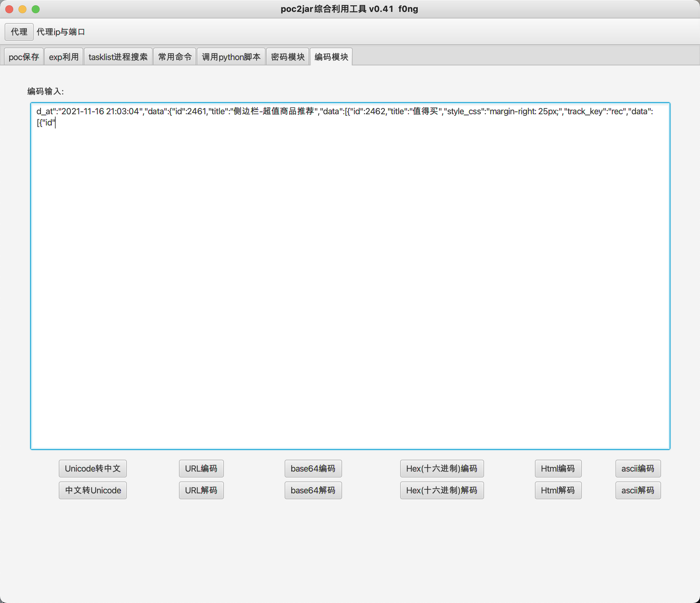This screenshot has width=700, height=603.
Task: Click the 代理ip与端口 input field
Action: pyautogui.click(x=61, y=32)
